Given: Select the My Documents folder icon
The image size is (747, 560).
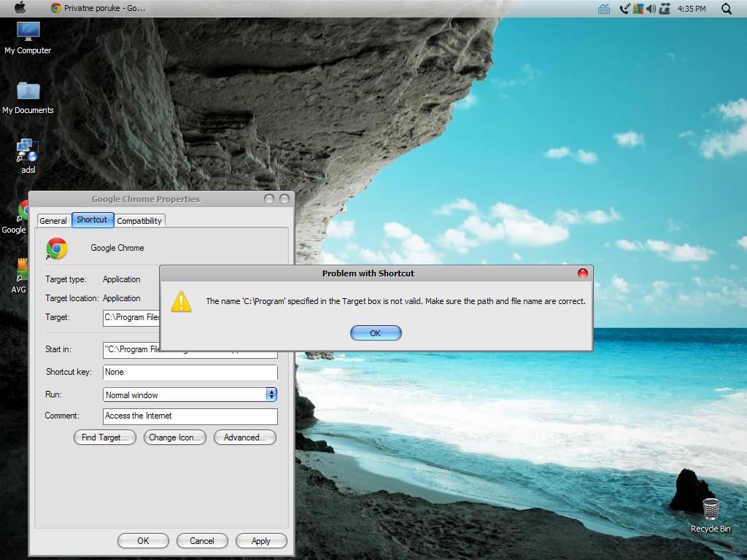Looking at the screenshot, I should point(28,98).
